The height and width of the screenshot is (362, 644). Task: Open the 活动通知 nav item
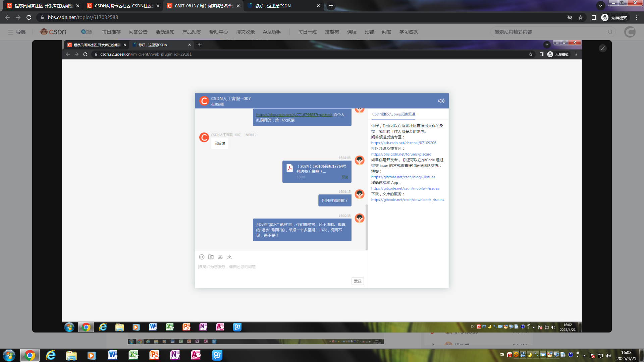click(x=165, y=32)
